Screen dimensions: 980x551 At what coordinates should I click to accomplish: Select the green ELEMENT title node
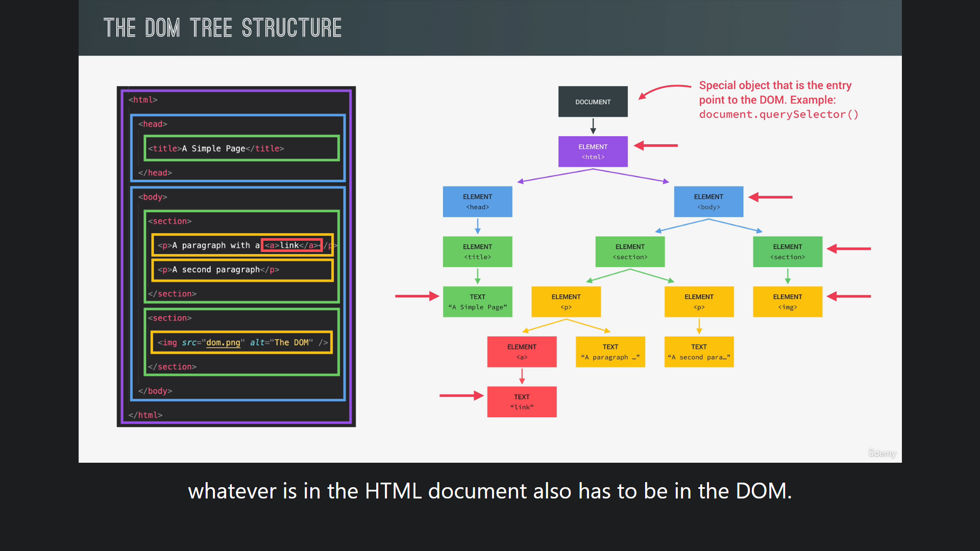[477, 252]
